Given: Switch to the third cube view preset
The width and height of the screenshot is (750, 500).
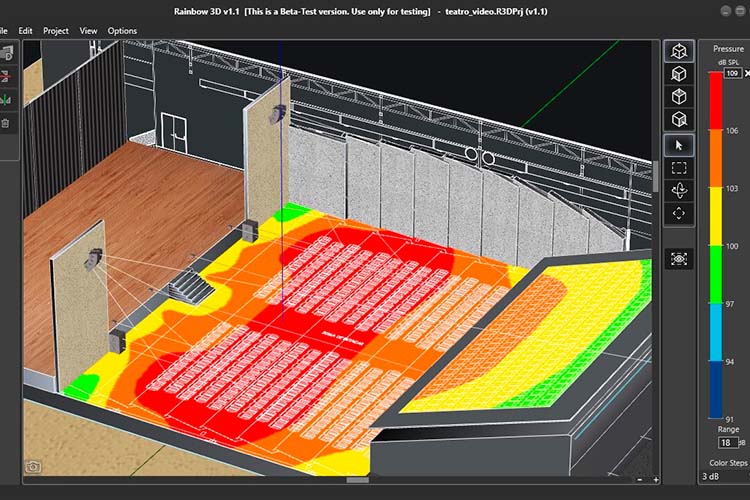Looking at the screenshot, I should point(679,97).
